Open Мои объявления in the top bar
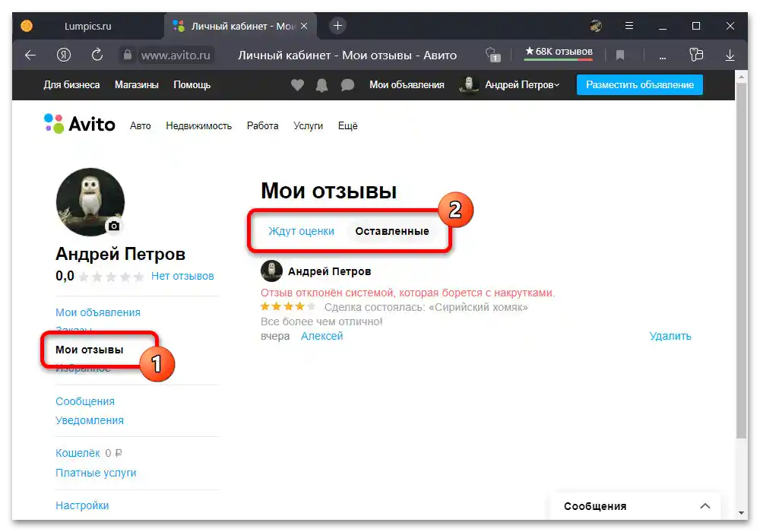 (407, 85)
